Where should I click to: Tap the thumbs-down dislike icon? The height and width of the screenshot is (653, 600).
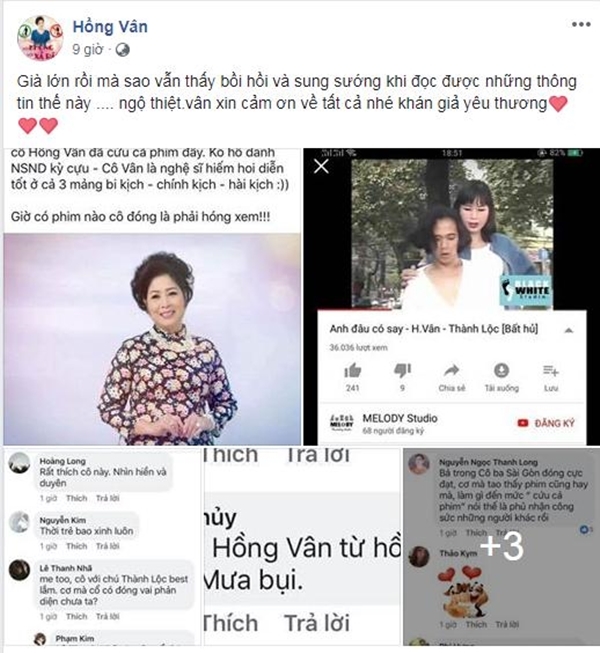click(402, 370)
